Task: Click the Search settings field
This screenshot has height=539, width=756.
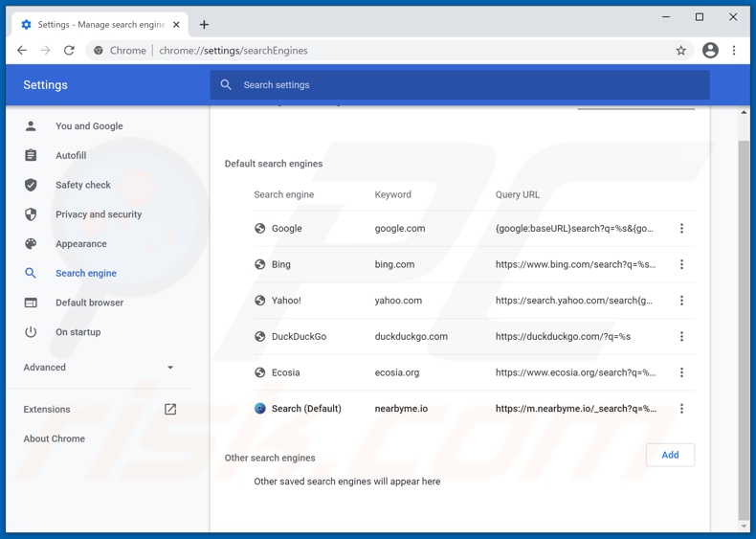Action: click(459, 85)
